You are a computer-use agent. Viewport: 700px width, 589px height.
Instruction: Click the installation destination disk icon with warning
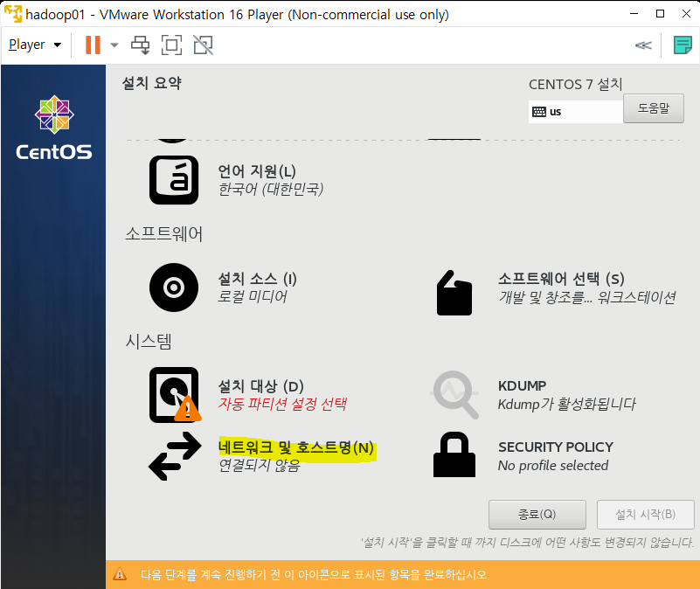click(175, 395)
